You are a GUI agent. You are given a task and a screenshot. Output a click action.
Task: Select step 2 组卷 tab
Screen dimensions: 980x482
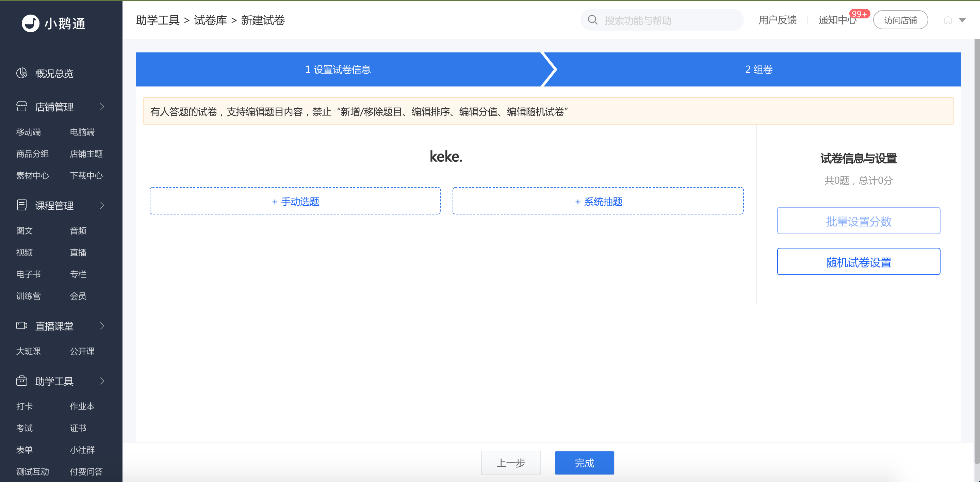click(x=758, y=70)
